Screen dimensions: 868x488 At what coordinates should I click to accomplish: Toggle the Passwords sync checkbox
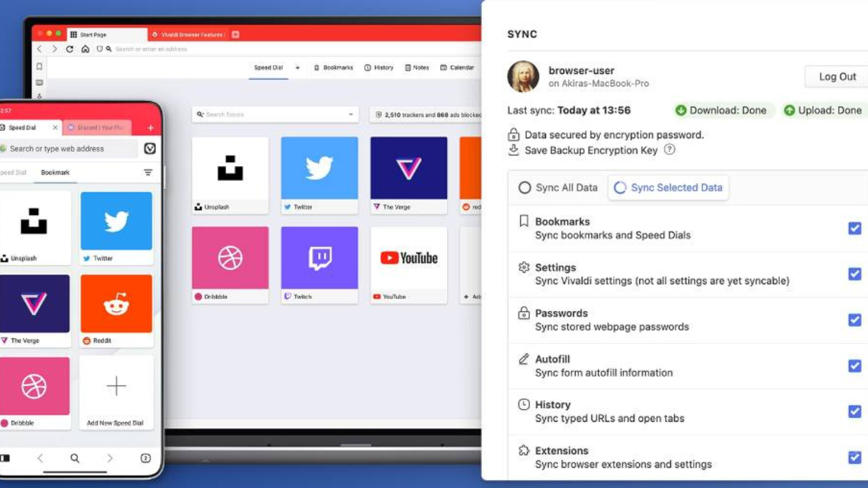[x=854, y=320]
